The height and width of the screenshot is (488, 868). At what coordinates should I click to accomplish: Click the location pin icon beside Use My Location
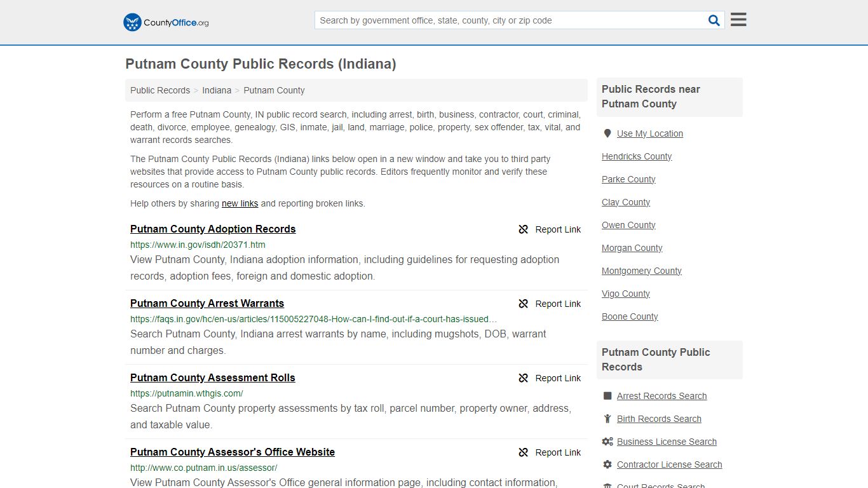tap(607, 133)
